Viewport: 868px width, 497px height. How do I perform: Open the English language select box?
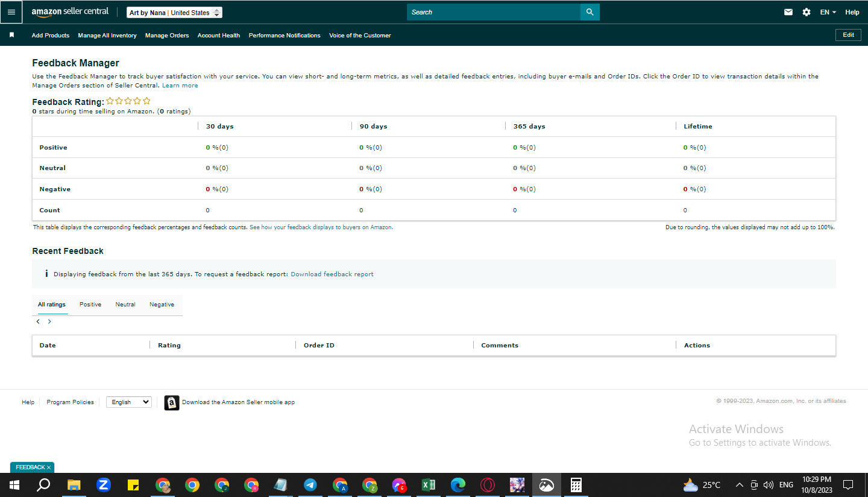pos(129,402)
